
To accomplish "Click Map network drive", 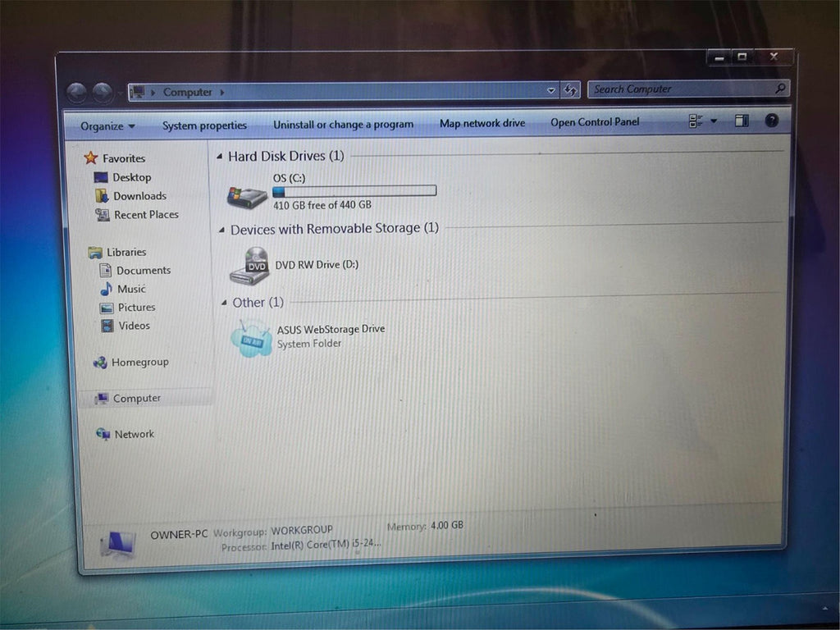I will [x=482, y=123].
